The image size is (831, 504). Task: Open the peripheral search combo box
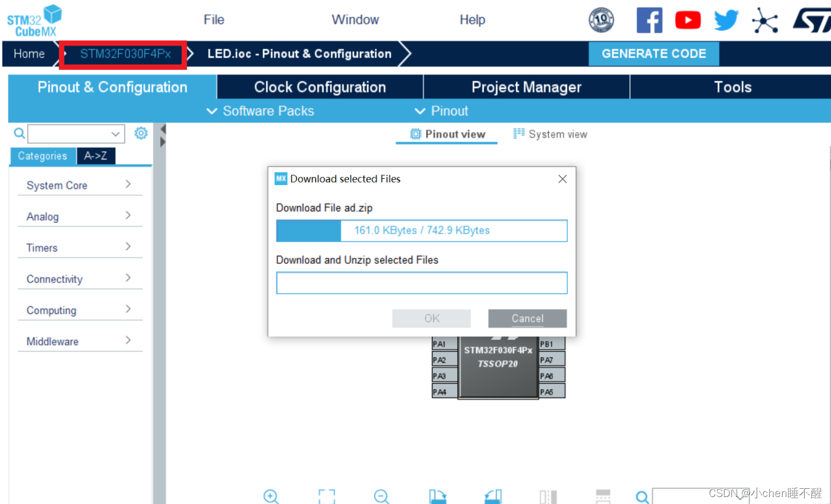[x=76, y=134]
